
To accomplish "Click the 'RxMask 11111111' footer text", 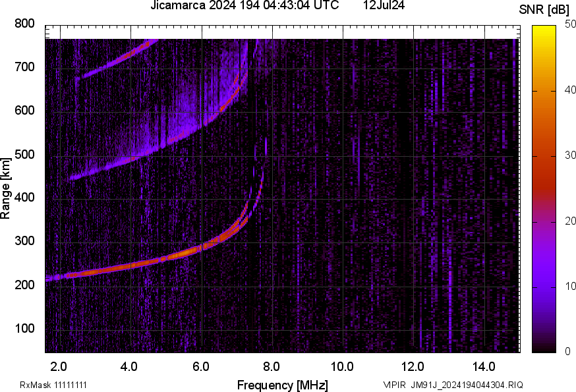I will [53, 385].
